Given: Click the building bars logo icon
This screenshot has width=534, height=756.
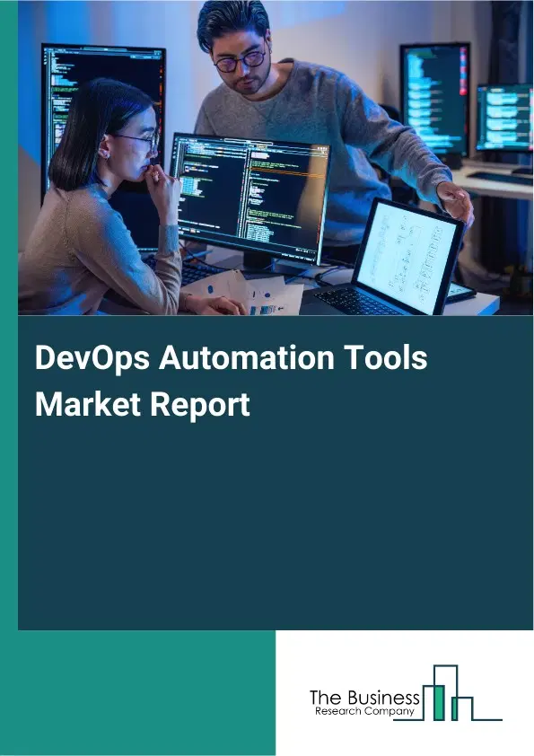Looking at the screenshot, I should tap(448, 693).
